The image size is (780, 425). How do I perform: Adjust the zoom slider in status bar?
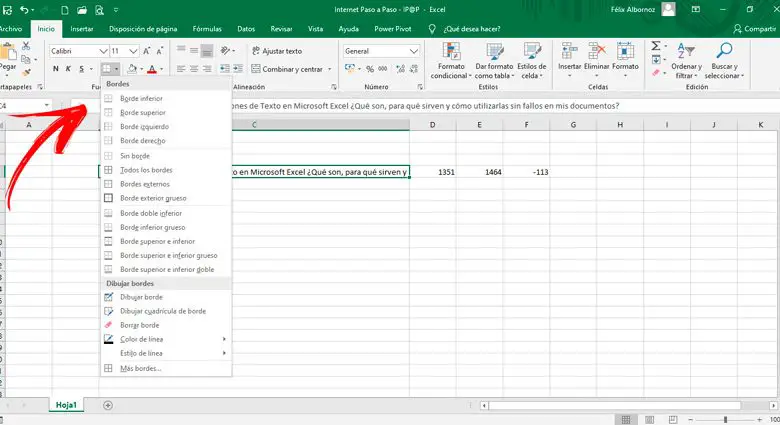(725, 420)
